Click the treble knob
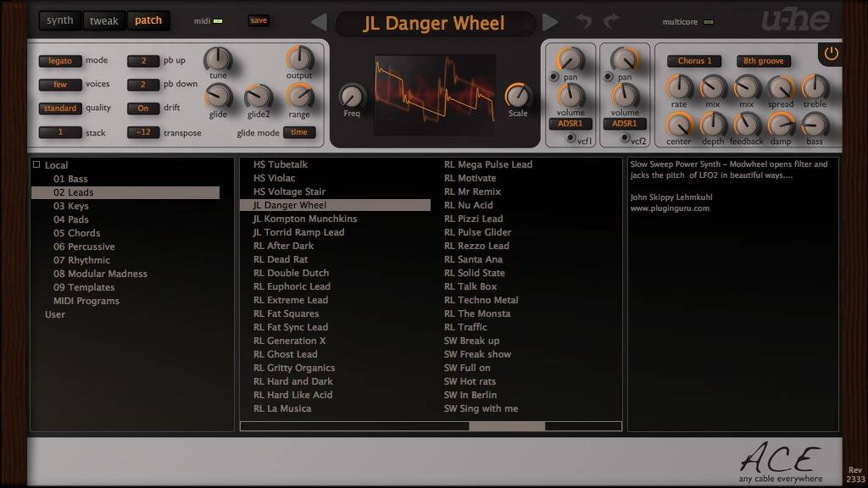 pyautogui.click(x=815, y=87)
